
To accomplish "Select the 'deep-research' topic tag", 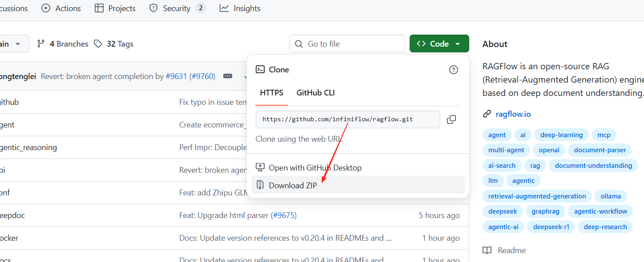I will tap(605, 227).
